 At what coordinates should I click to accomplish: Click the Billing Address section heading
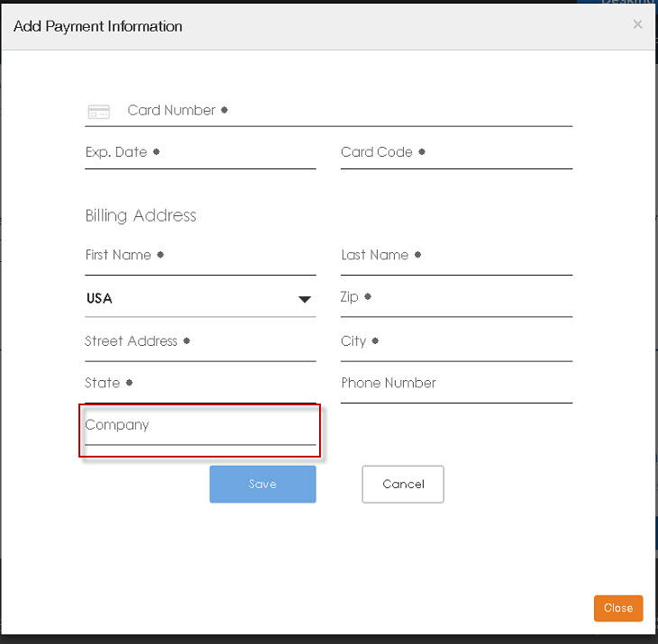141,215
